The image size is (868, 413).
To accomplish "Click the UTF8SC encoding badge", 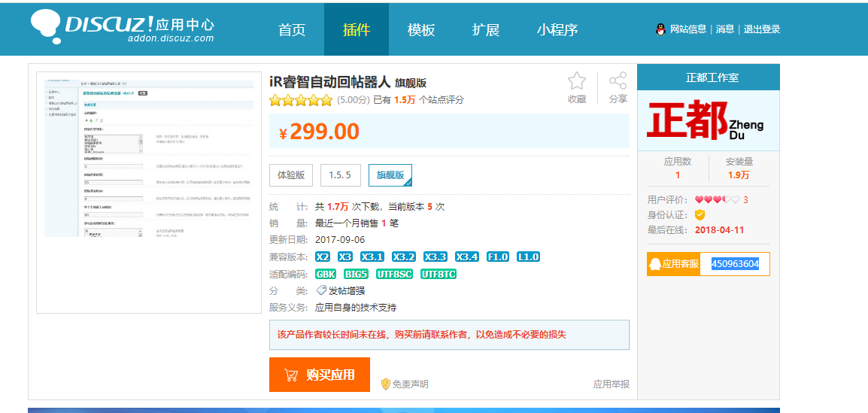I will 394,274.
